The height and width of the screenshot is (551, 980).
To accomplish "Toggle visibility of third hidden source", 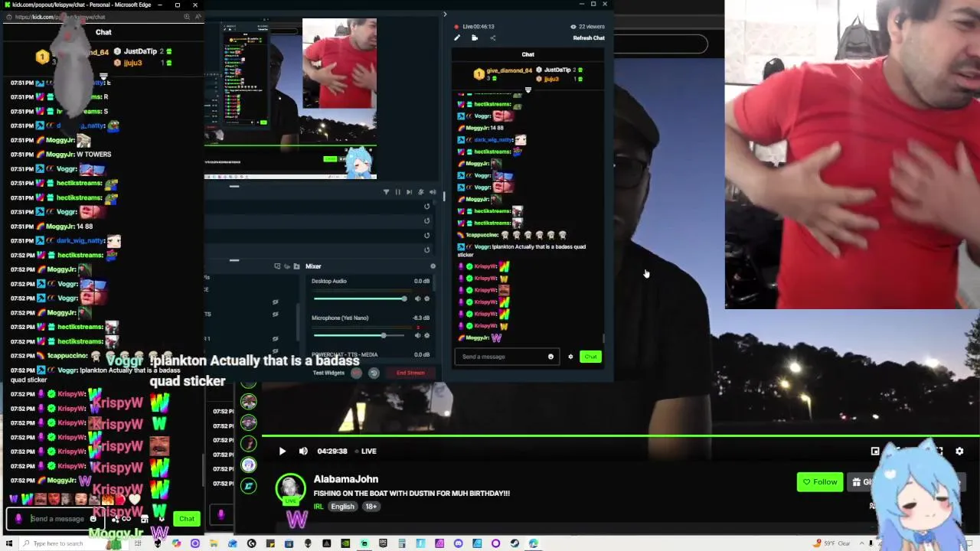I will click(x=275, y=338).
